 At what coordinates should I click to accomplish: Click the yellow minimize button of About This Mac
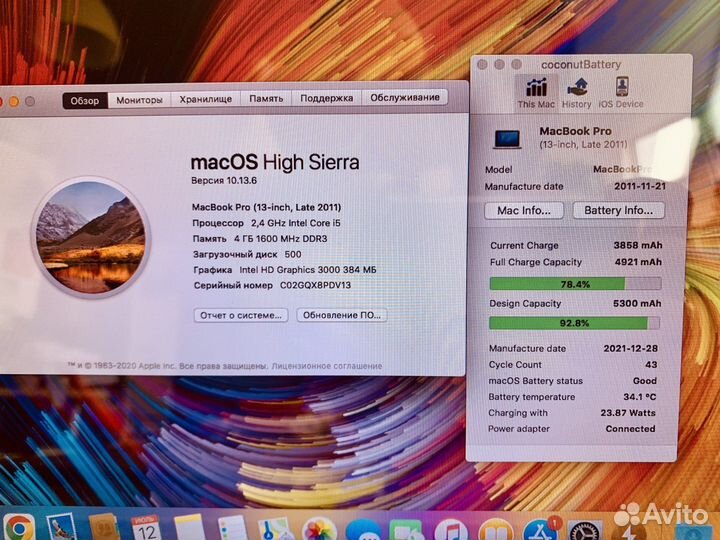point(14,101)
